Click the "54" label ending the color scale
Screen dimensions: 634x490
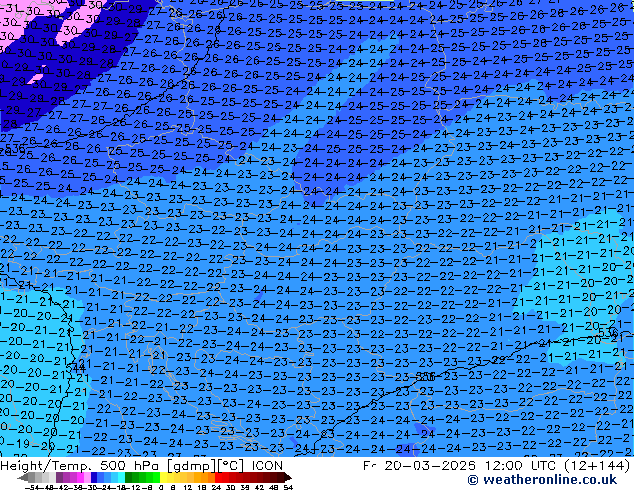click(288, 487)
